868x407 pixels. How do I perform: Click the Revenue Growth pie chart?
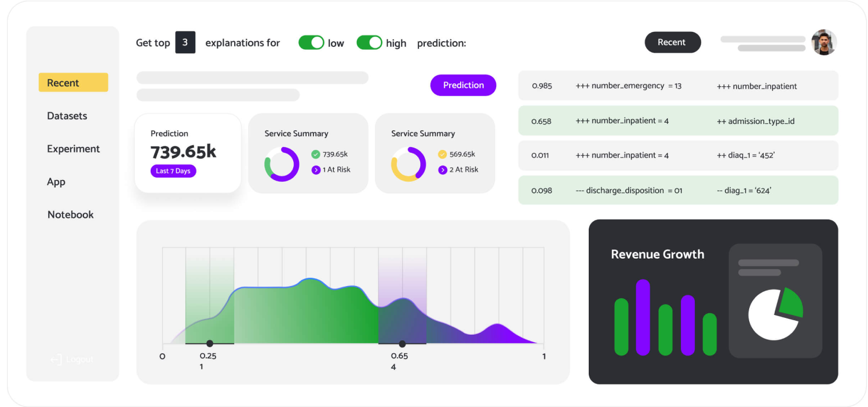pyautogui.click(x=775, y=313)
